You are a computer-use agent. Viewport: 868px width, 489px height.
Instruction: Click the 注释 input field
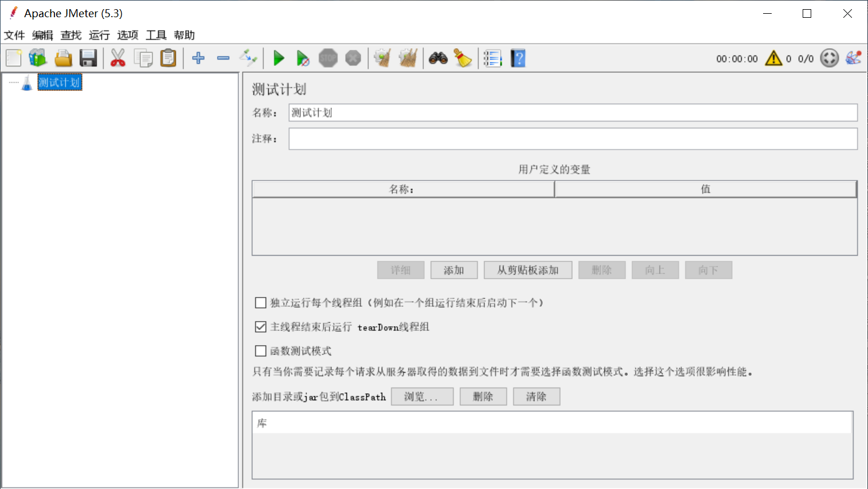tap(573, 139)
